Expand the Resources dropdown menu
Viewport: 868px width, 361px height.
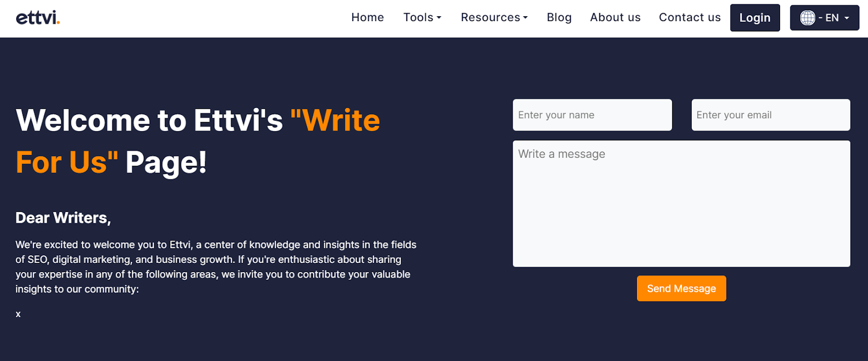point(494,17)
